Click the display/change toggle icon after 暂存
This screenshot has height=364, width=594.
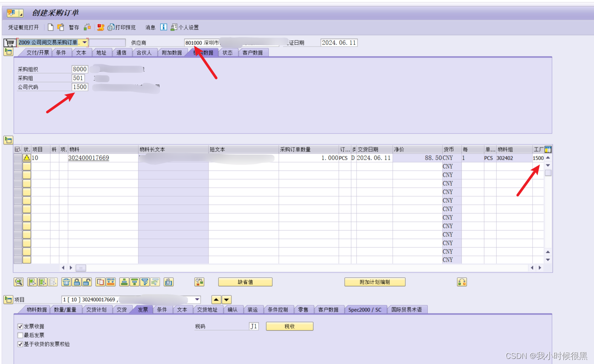click(87, 27)
